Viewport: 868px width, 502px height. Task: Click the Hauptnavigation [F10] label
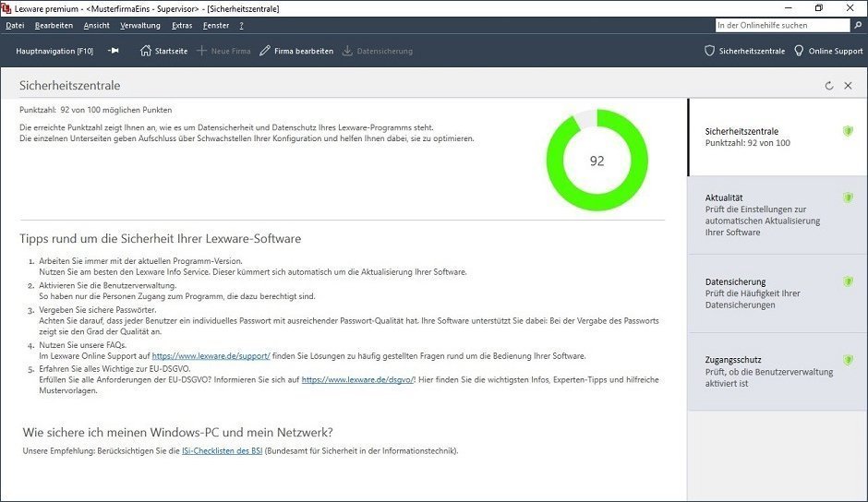54,51
